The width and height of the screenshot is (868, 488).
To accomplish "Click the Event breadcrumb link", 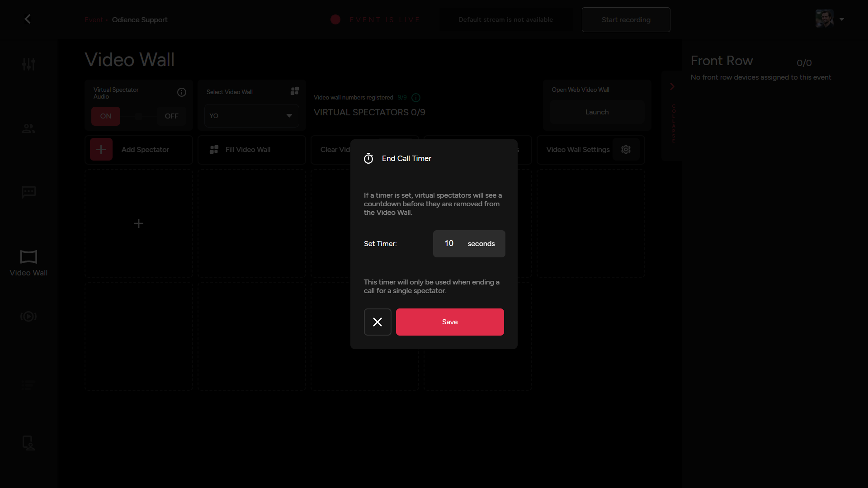I will (94, 20).
